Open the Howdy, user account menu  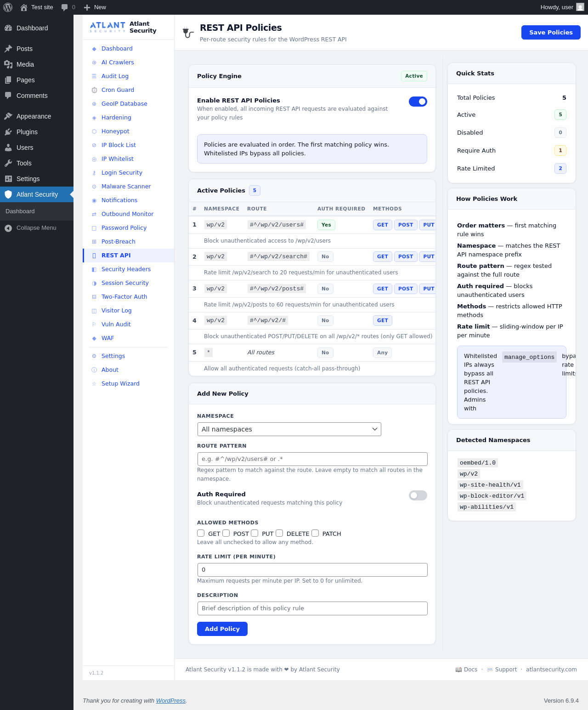tap(557, 7)
